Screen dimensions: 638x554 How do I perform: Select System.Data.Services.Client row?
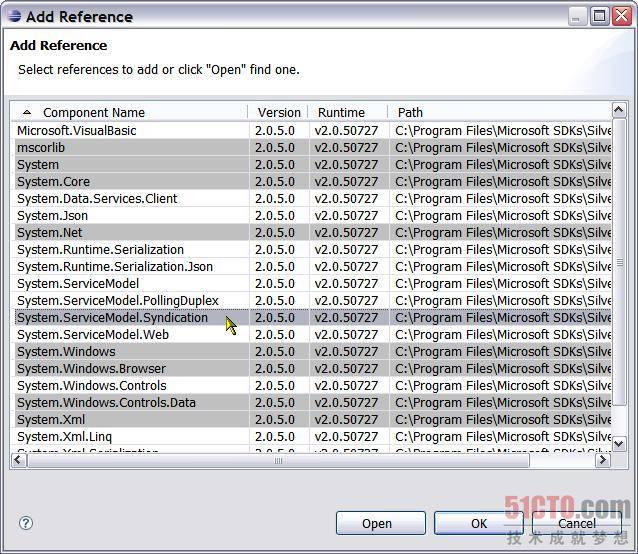coord(311,198)
